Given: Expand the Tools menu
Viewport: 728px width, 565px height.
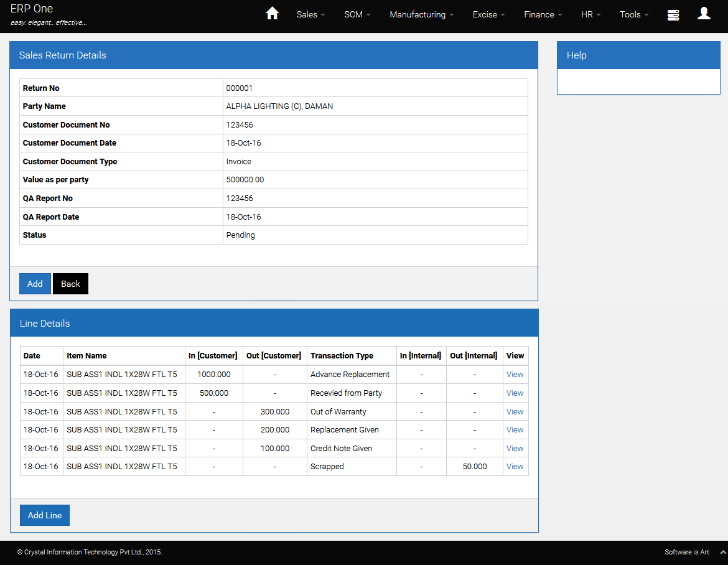Looking at the screenshot, I should (x=634, y=14).
